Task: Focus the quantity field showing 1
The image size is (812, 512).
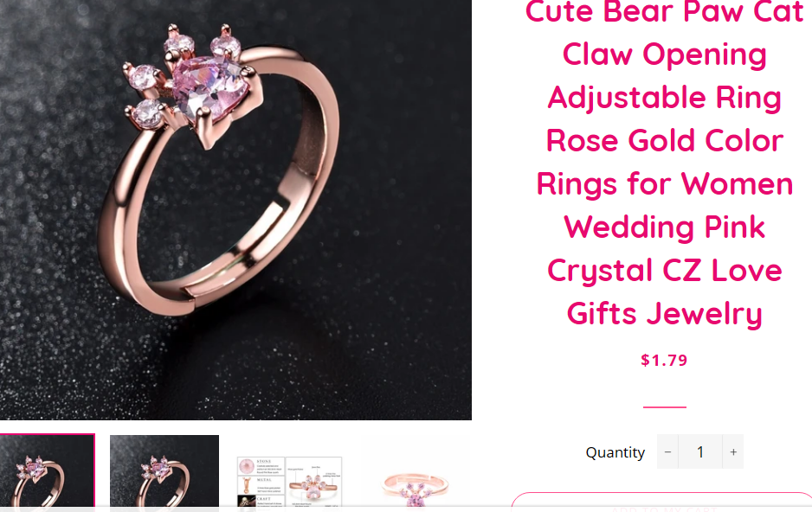Action: [700, 451]
